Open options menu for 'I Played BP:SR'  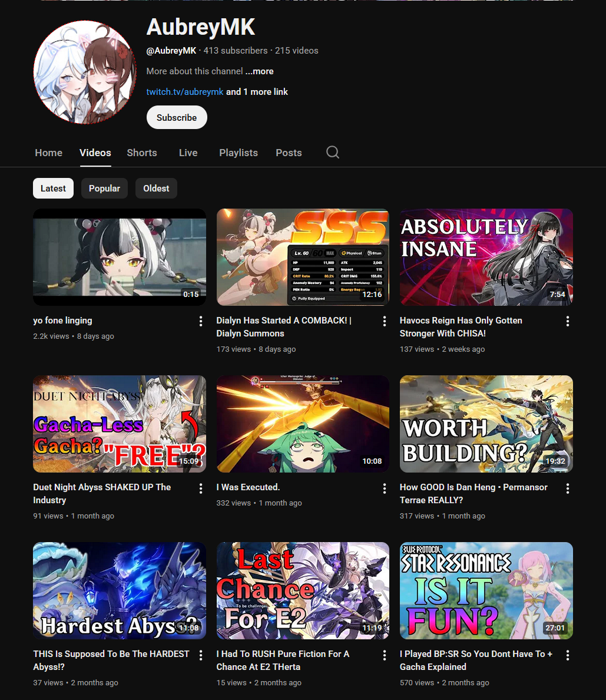568,655
